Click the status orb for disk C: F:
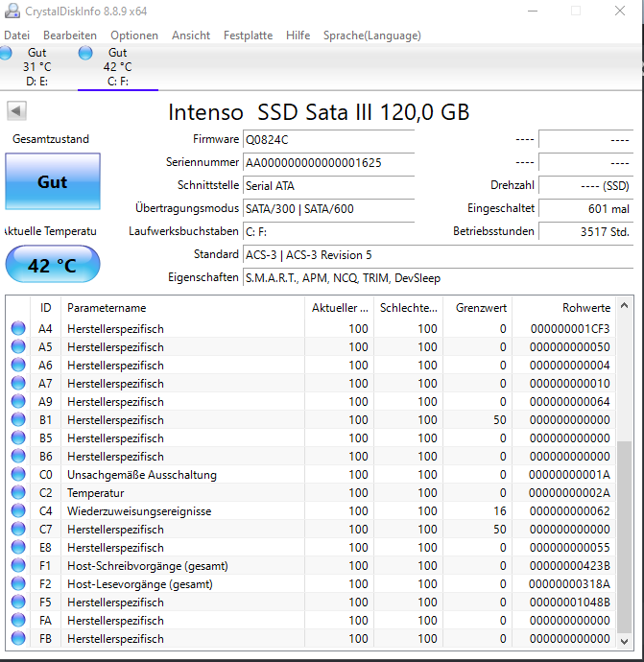644x662 pixels. click(x=85, y=53)
